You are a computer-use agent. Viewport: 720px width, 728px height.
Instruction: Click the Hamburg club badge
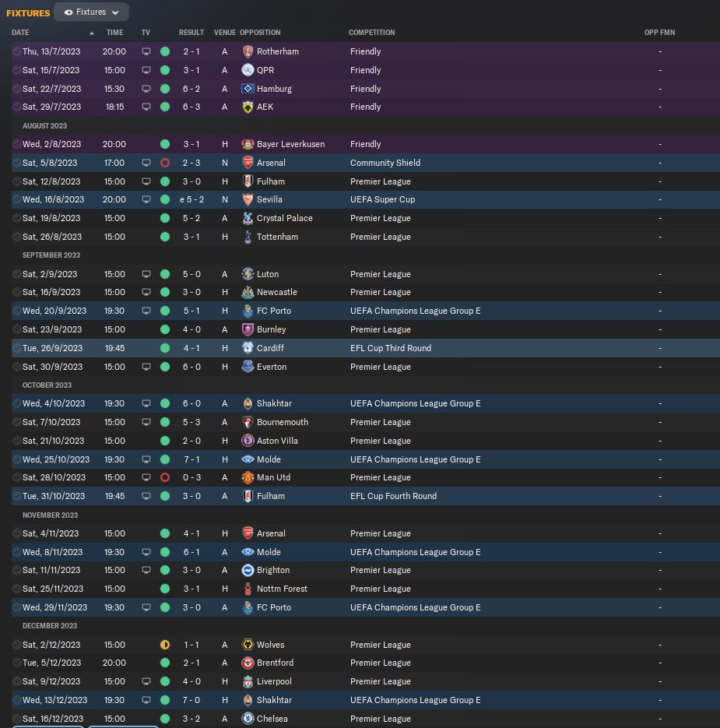(x=248, y=89)
